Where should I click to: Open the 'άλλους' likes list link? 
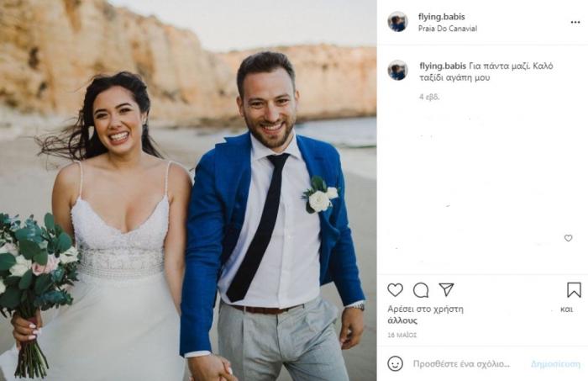[402, 320]
